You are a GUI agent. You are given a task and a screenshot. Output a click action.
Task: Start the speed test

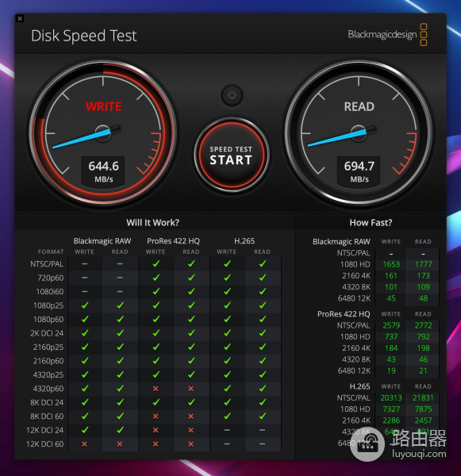click(x=232, y=155)
